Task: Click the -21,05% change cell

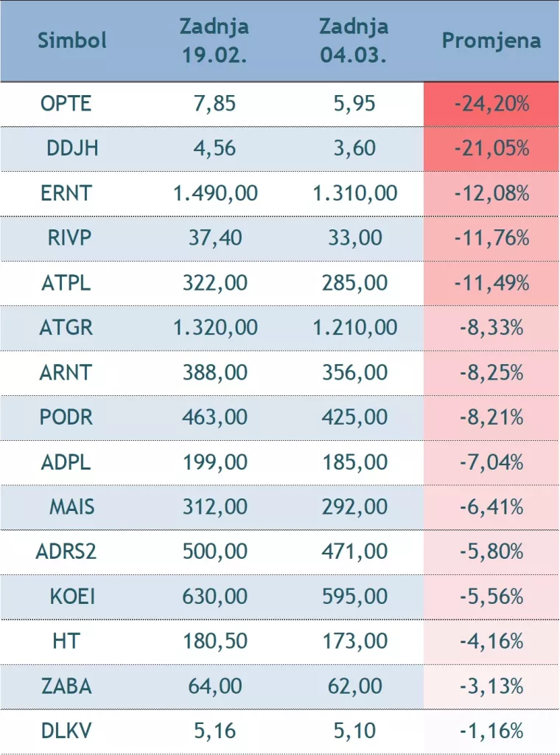Action: click(x=491, y=148)
